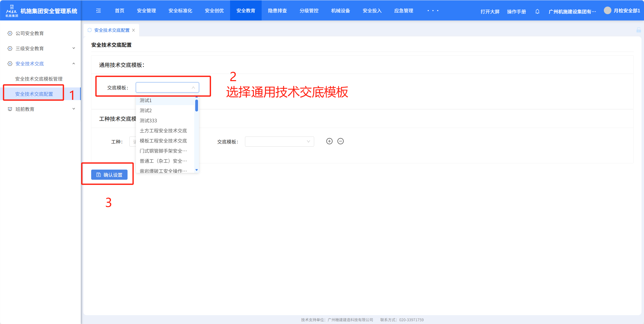
Task: Click the more menu ellipsis in navbar
Action: [433, 11]
